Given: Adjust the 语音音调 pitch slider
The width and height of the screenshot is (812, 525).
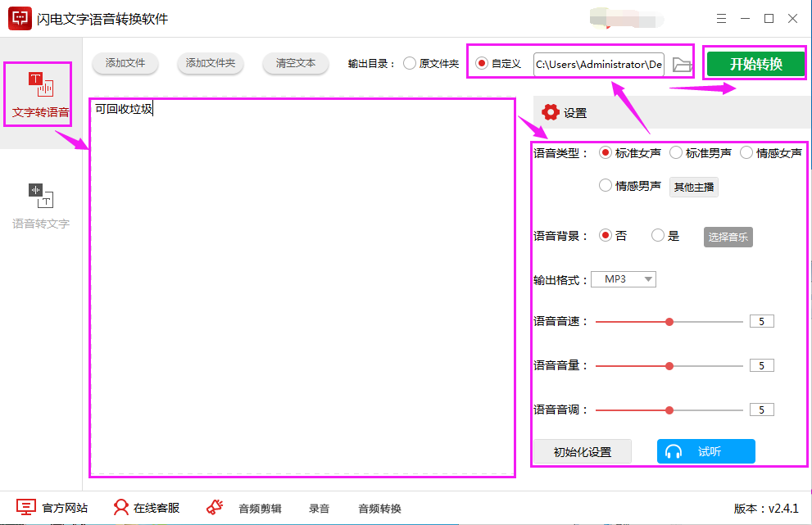Looking at the screenshot, I should click(669, 410).
